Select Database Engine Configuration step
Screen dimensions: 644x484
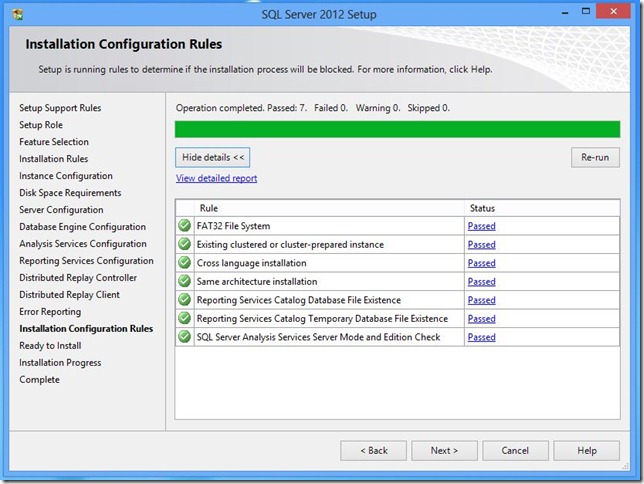[x=83, y=227]
